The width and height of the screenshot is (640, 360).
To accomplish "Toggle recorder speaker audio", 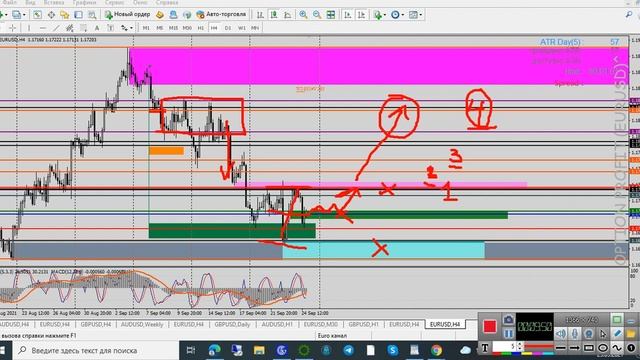I will 561,333.
